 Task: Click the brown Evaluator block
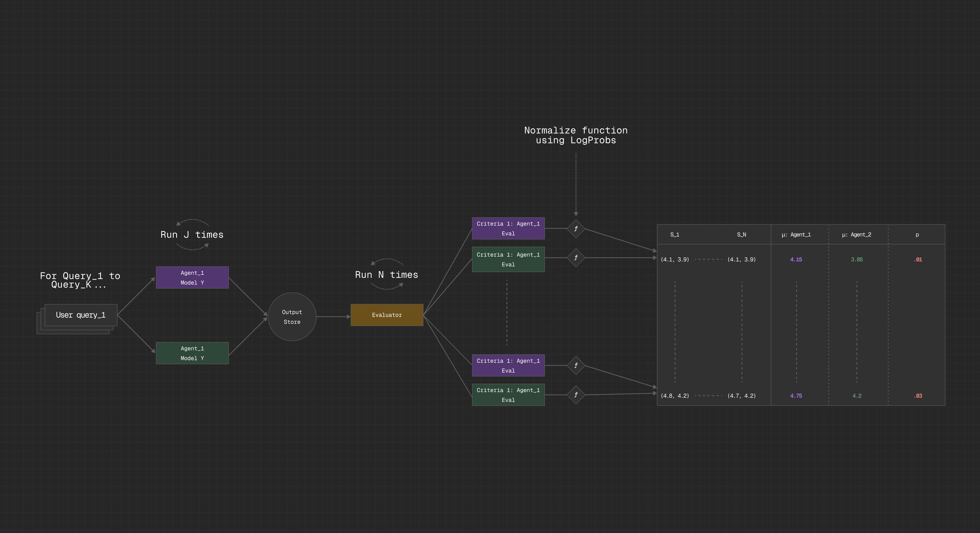point(386,315)
